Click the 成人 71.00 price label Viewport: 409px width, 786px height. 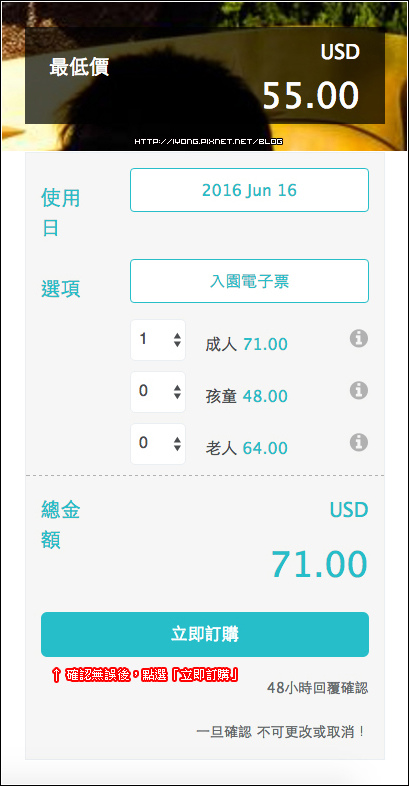point(247,344)
